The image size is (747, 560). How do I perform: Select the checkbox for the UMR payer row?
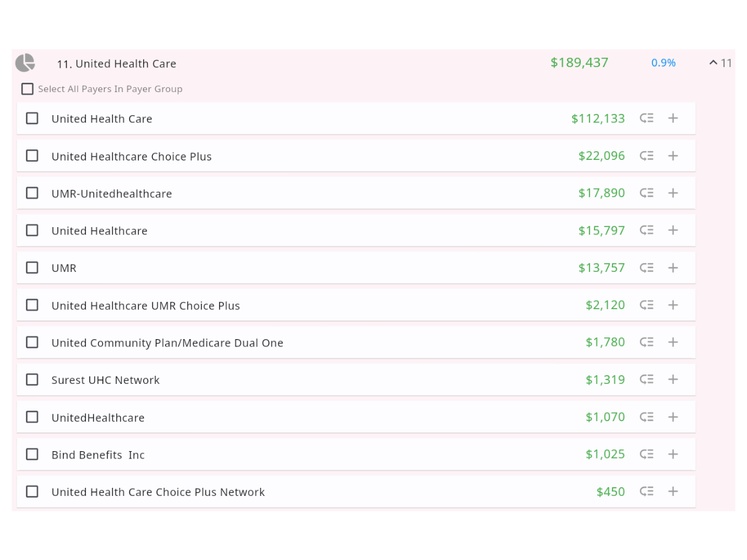tap(32, 268)
